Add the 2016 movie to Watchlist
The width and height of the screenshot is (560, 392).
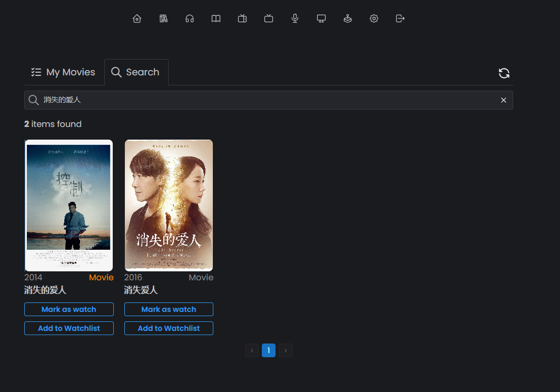(169, 328)
